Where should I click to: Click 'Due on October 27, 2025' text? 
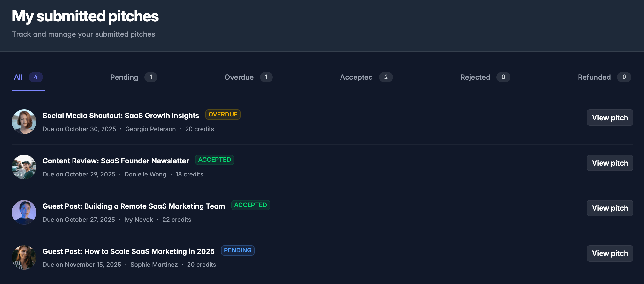[x=79, y=220]
